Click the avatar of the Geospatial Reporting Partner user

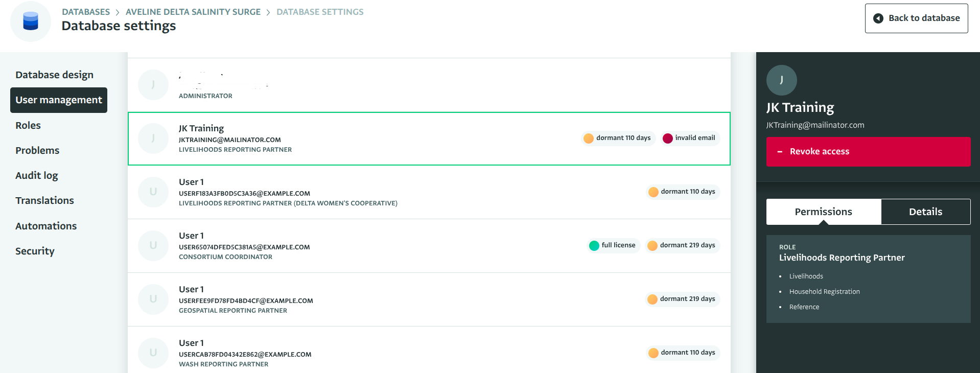coord(153,299)
